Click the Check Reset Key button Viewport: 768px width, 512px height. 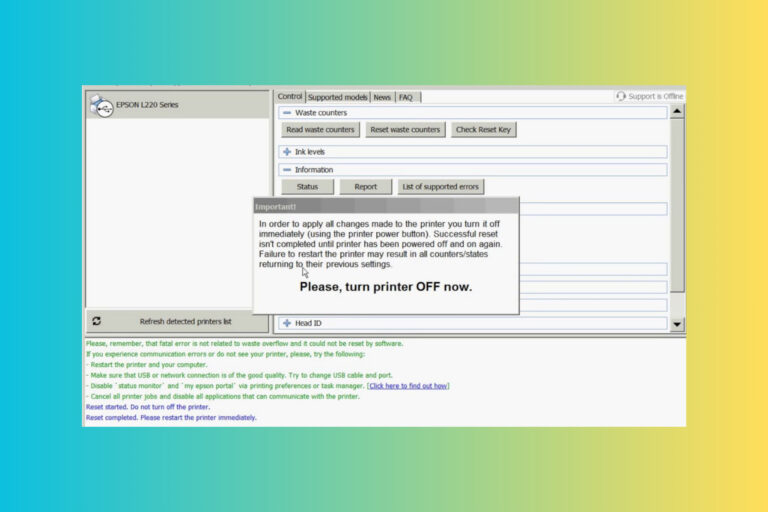(x=483, y=129)
